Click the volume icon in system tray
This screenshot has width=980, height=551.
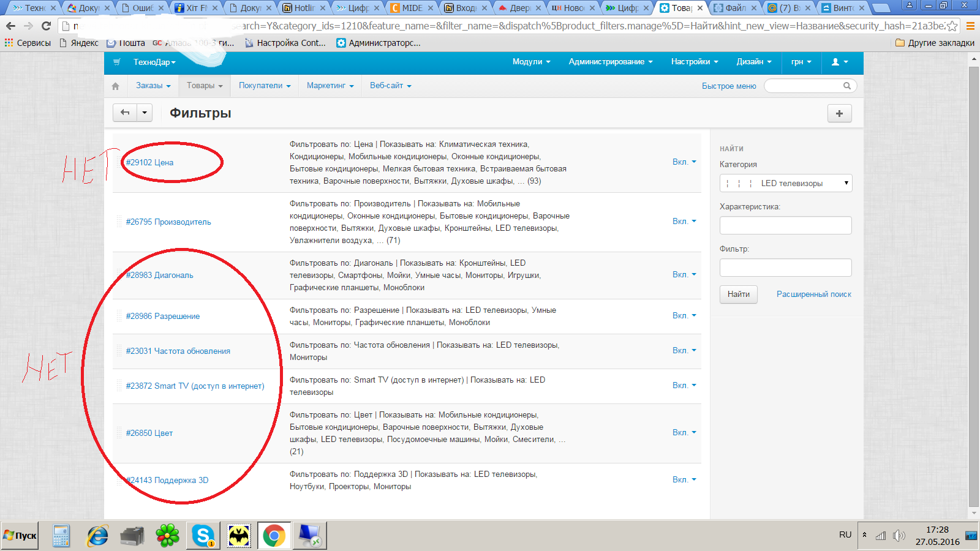click(x=899, y=536)
